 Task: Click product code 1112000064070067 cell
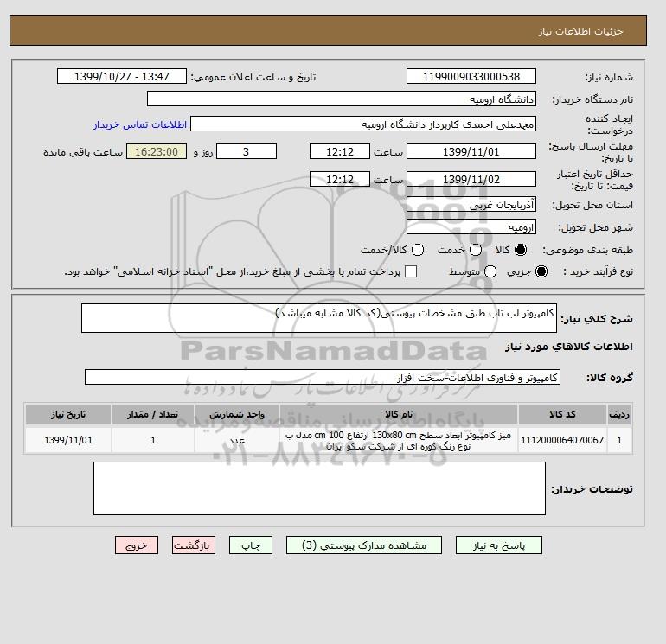(x=562, y=440)
